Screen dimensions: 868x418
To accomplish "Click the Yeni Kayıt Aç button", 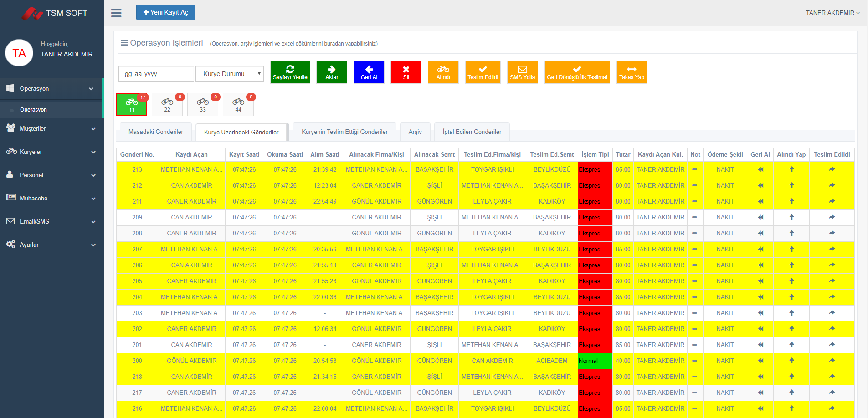I will [x=165, y=12].
